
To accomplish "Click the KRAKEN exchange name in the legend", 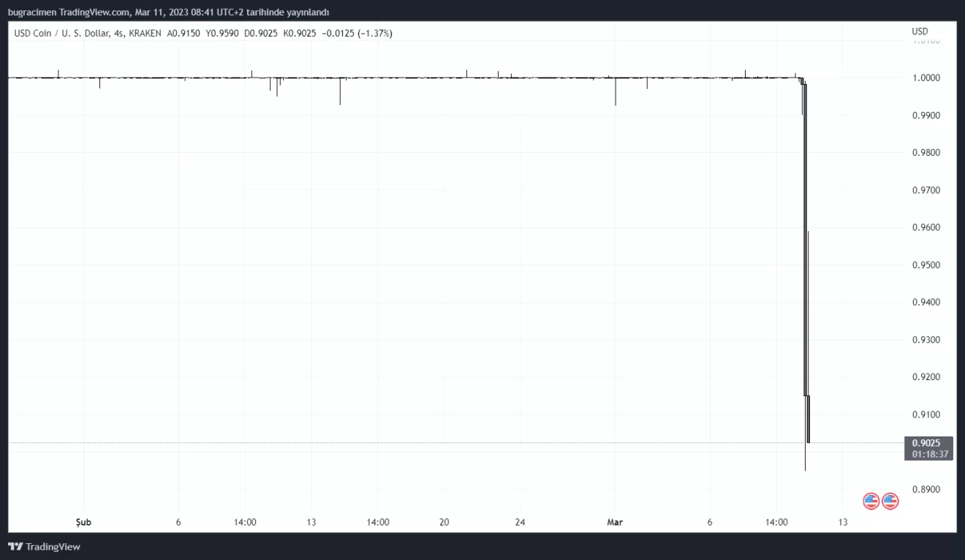I will pyautogui.click(x=145, y=33).
